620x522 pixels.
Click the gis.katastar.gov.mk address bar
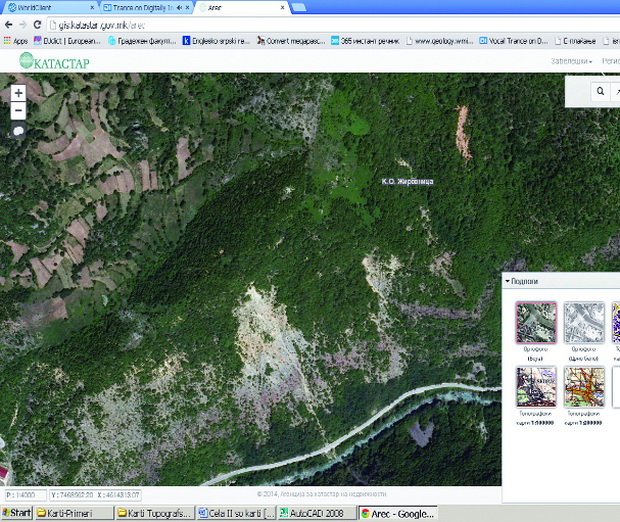point(332,25)
